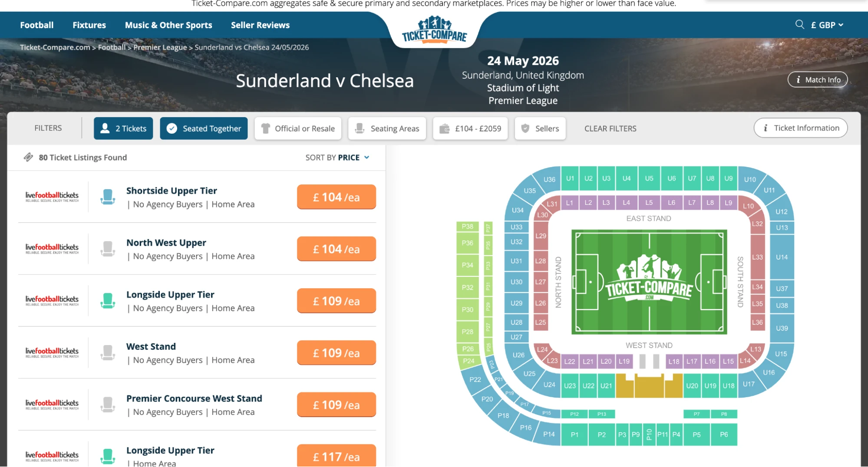
Task: Click the green seat icon beside Shortside Upper Tier
Action: click(x=107, y=197)
